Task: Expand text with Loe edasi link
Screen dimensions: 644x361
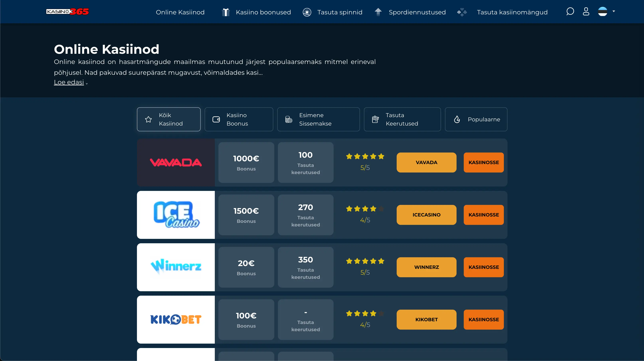Action: [x=69, y=82]
